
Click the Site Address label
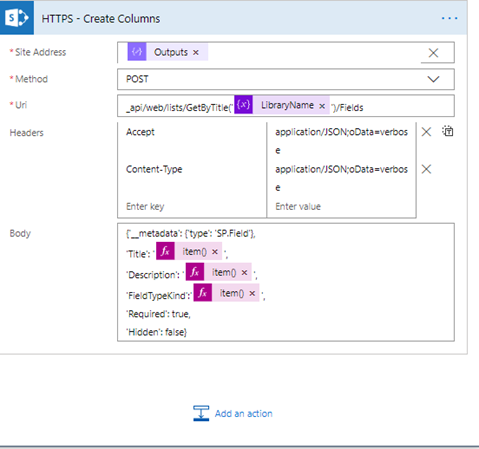point(40,52)
